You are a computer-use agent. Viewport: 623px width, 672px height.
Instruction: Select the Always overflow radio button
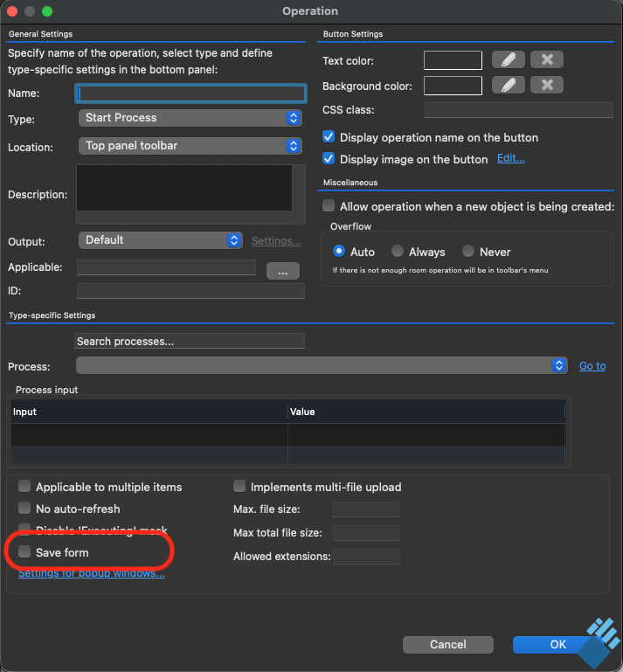click(x=398, y=252)
